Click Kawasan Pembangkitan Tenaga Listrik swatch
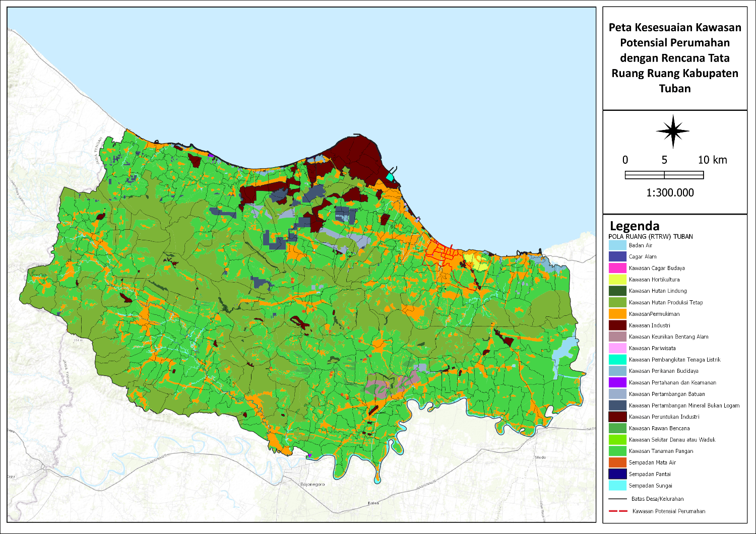Screen dimensions: 756x534 (x=617, y=360)
